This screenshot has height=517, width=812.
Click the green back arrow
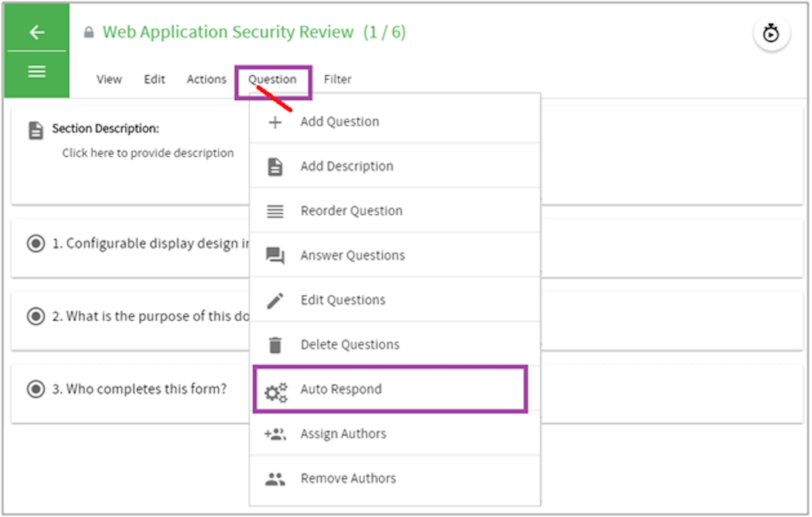point(37,32)
